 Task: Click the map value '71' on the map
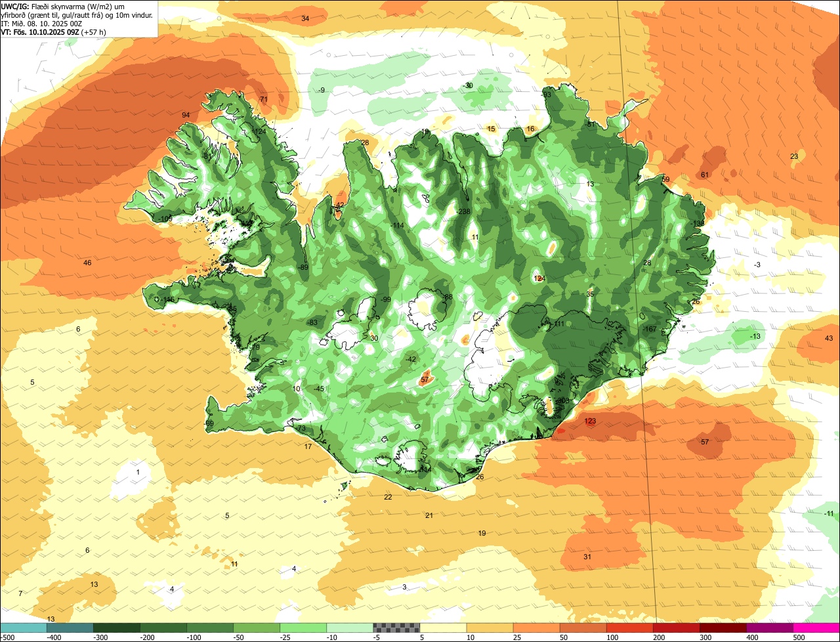click(x=264, y=100)
